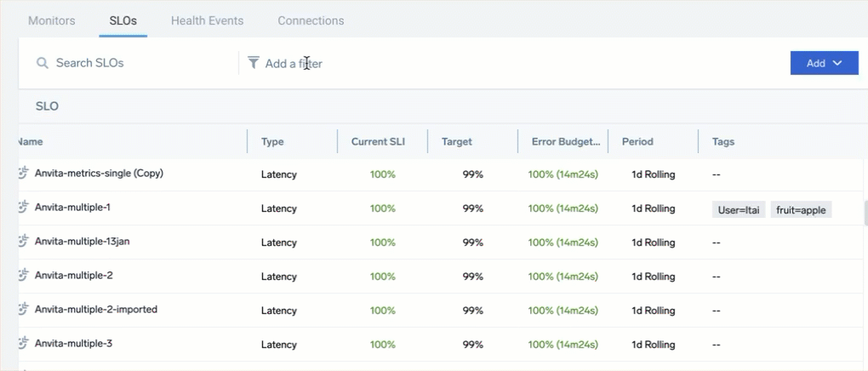Click the vertical scrollbar thumb on the right
This screenshot has height=371, width=868.
(865, 213)
